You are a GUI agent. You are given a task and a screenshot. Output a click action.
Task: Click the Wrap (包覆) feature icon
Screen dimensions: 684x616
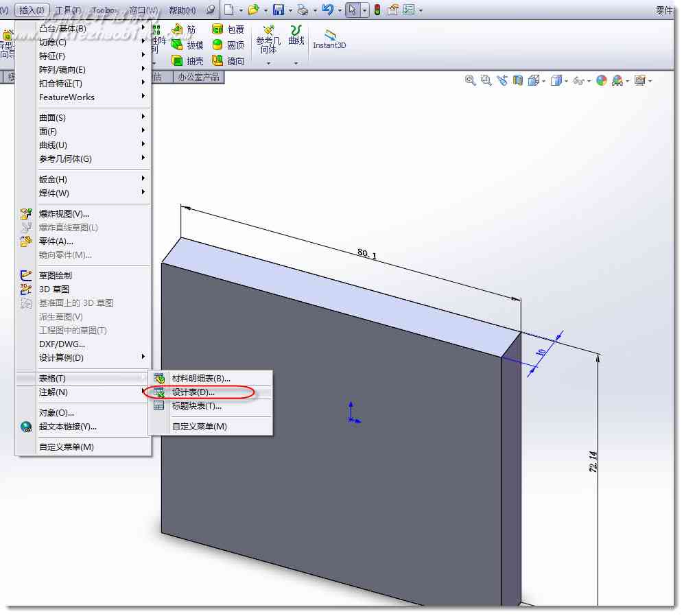click(217, 29)
